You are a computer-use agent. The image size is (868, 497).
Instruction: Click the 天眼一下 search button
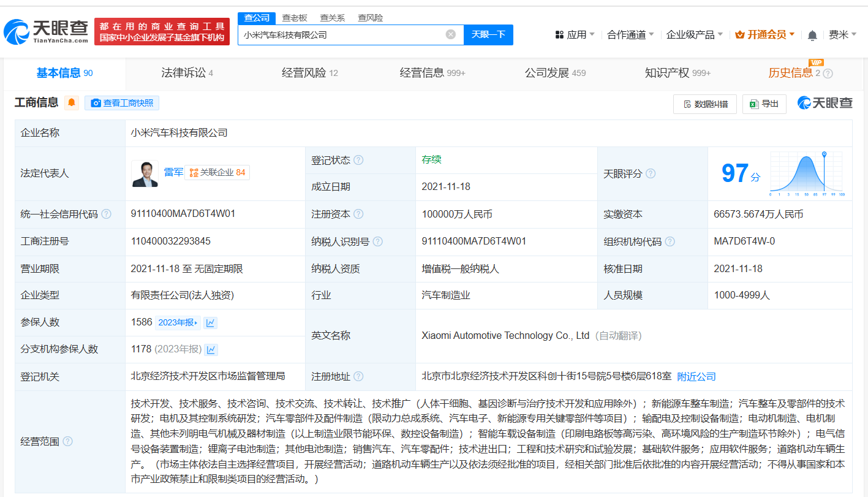click(x=488, y=34)
